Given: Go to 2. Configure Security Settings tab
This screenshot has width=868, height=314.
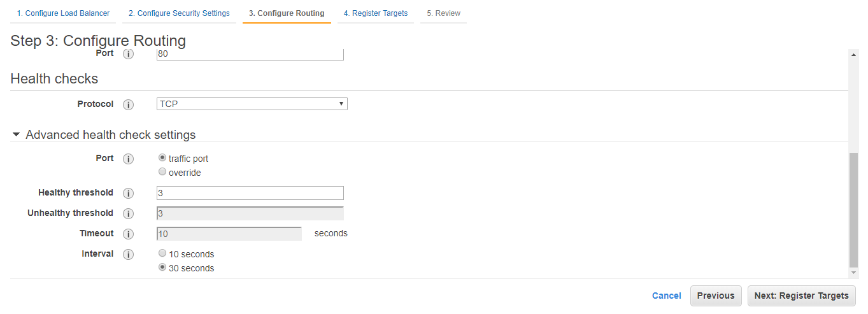Looking at the screenshot, I should click(179, 13).
